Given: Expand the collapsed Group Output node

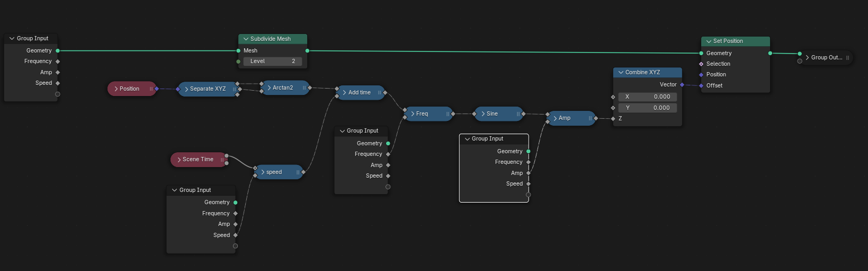Looking at the screenshot, I should pos(807,58).
